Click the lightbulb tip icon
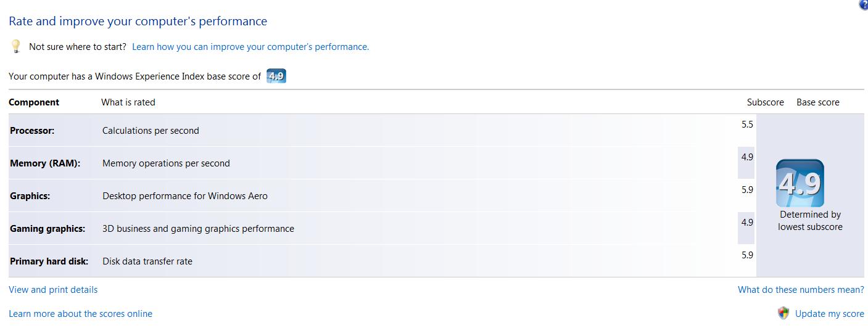Viewport: 868px width, 328px height. 17,46
